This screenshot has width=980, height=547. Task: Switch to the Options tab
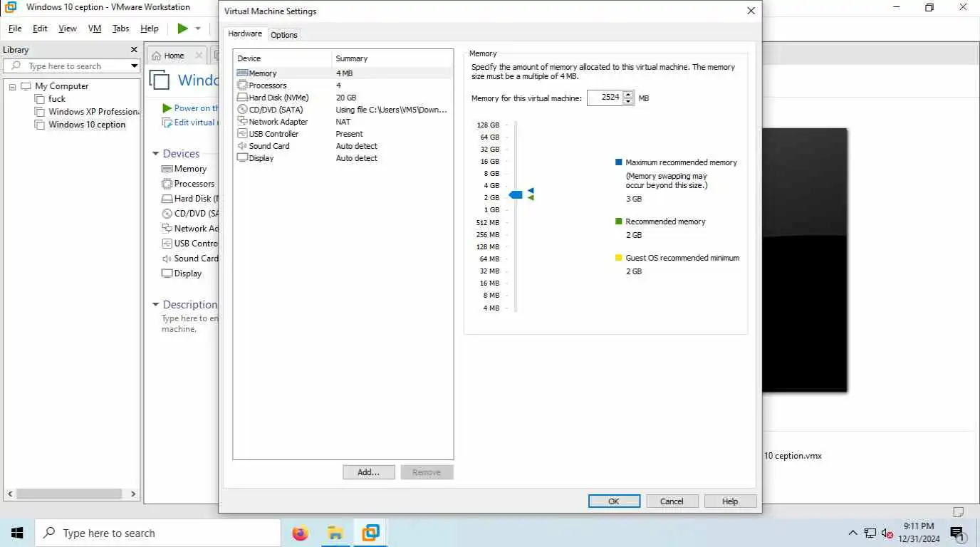click(x=284, y=35)
